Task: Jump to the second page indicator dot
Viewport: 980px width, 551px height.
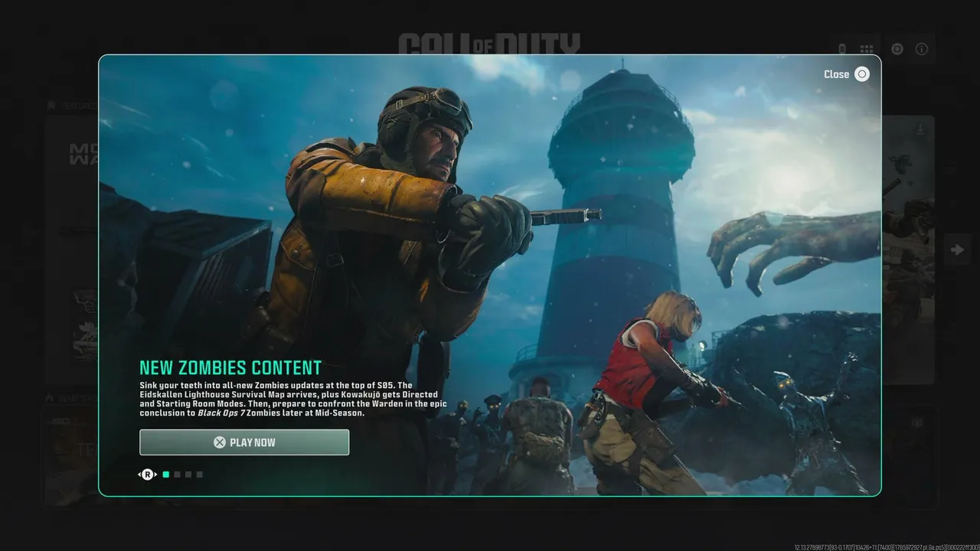Action: click(177, 474)
